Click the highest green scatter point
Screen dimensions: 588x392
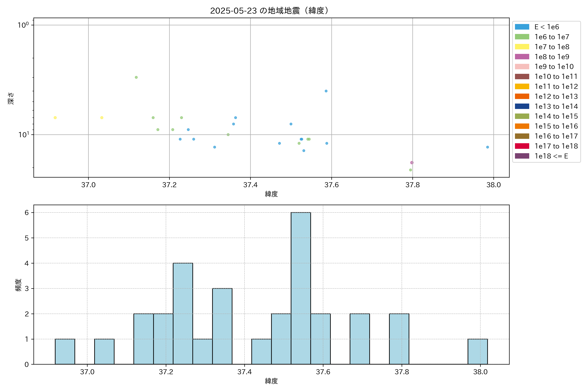point(136,77)
